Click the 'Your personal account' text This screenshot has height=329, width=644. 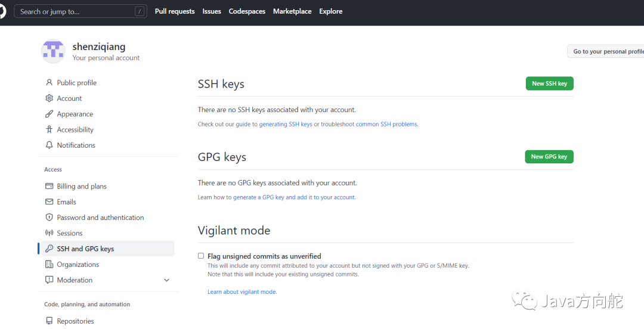106,58
